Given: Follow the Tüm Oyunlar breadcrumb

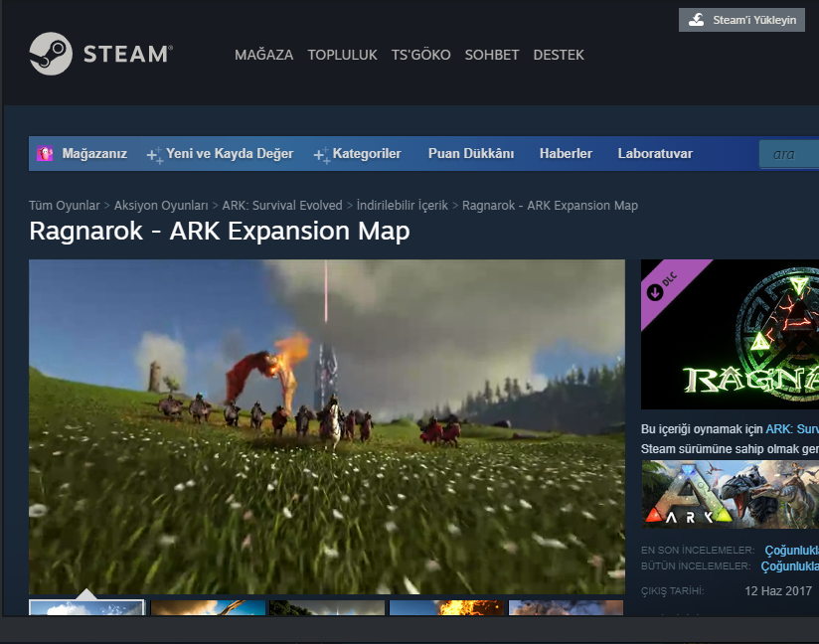Looking at the screenshot, I should click(x=65, y=206).
